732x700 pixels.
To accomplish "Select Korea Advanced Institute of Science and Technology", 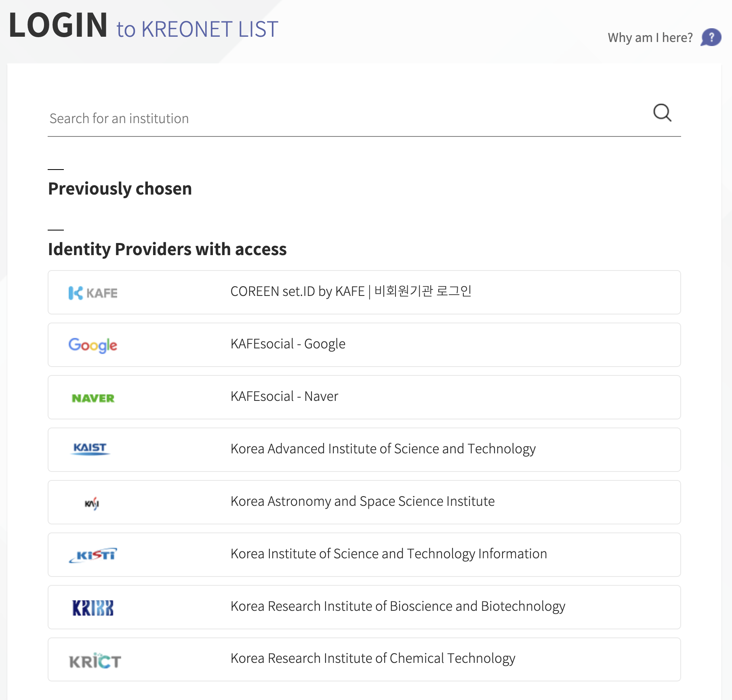I will point(383,449).
